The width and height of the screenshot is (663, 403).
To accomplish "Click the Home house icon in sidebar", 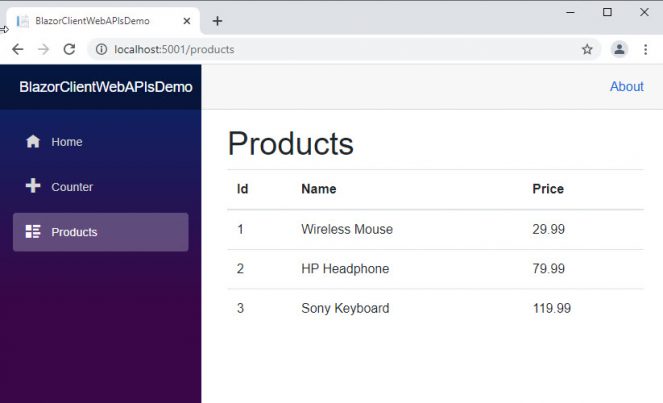I will (x=33, y=141).
